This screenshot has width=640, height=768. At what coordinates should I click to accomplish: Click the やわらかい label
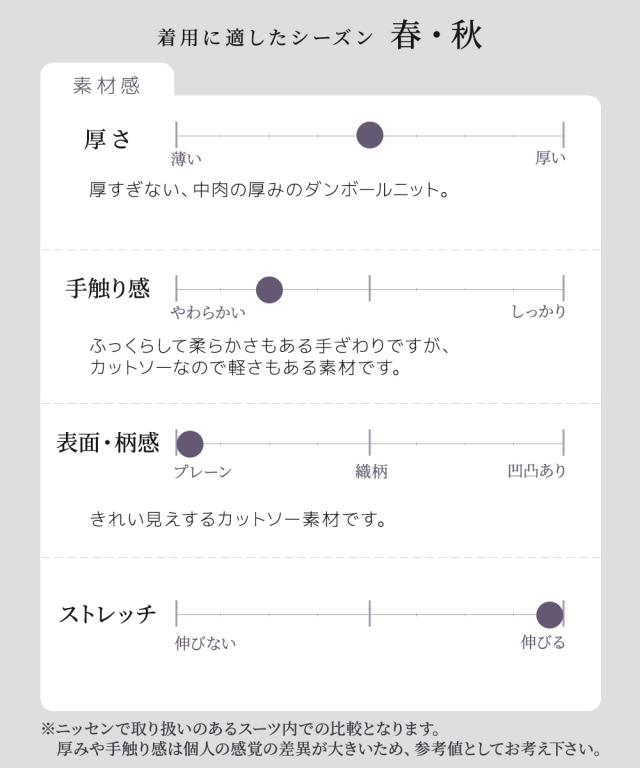click(x=208, y=312)
